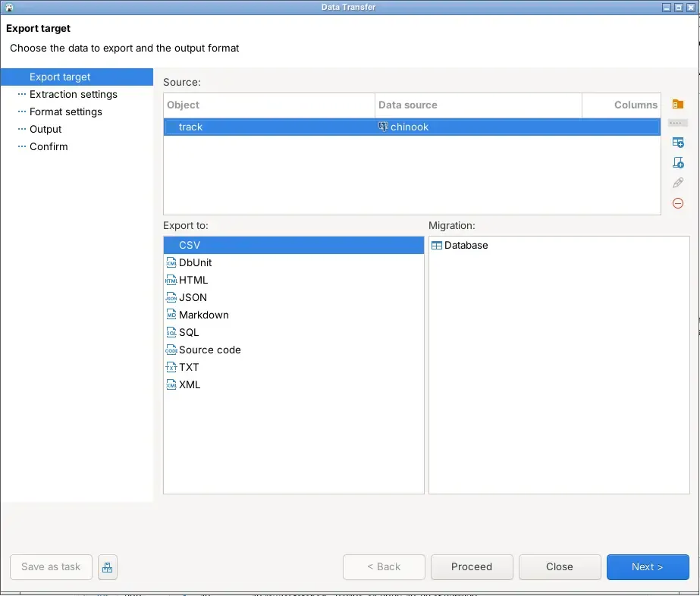Click the red remove source icon
700x596 pixels.
tap(678, 203)
